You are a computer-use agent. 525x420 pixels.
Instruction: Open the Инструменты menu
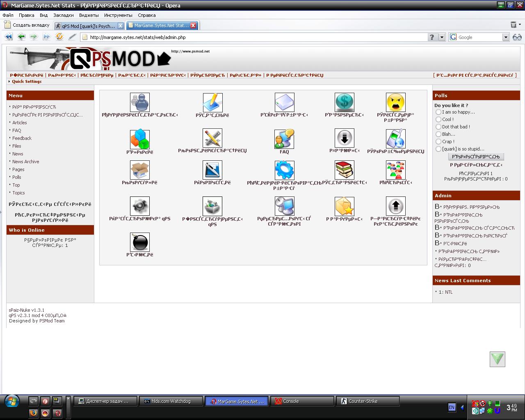pos(118,15)
